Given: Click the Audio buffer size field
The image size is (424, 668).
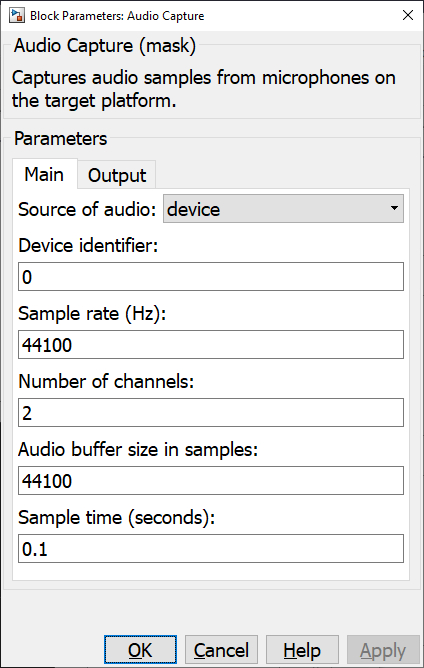Looking at the screenshot, I should coord(211,481).
